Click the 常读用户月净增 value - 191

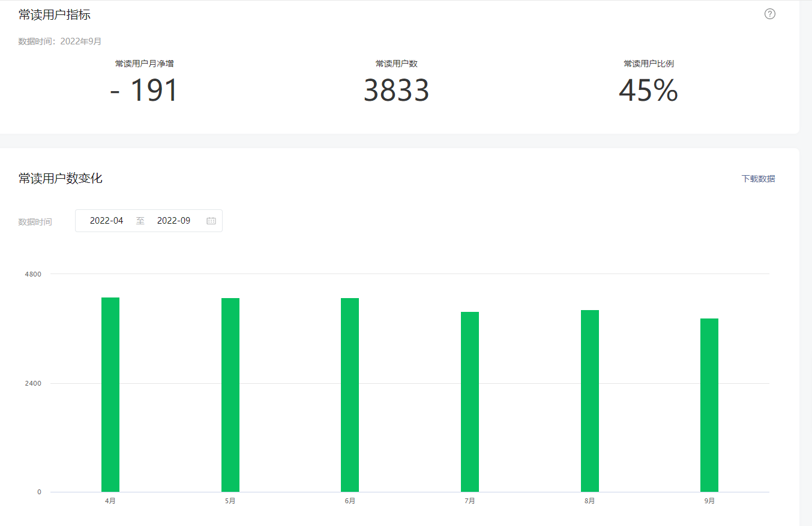(x=145, y=91)
